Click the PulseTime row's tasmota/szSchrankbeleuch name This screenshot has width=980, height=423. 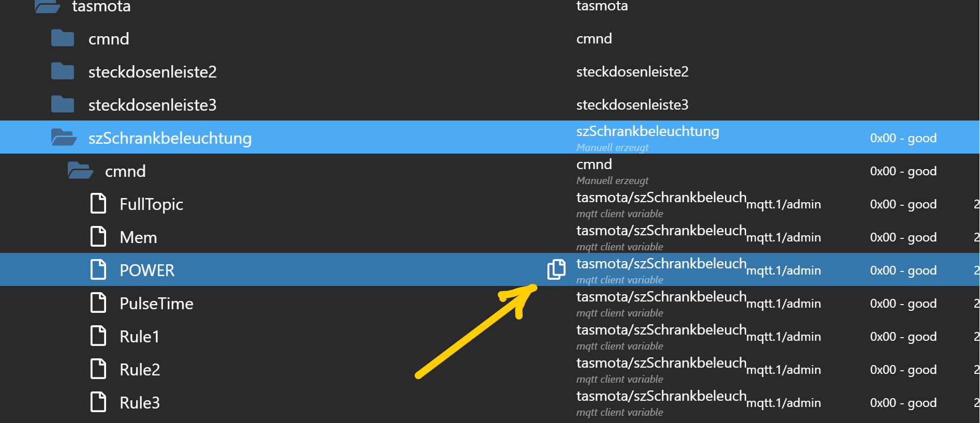661,297
